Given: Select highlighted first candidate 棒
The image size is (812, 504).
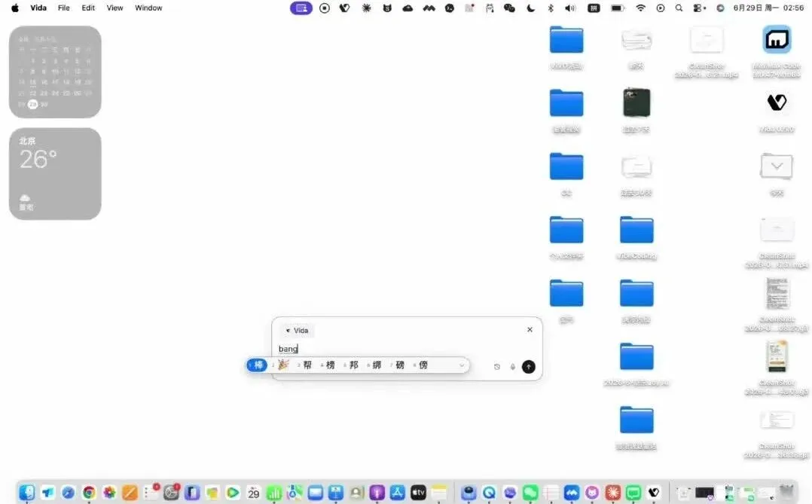Looking at the screenshot, I should 257,365.
